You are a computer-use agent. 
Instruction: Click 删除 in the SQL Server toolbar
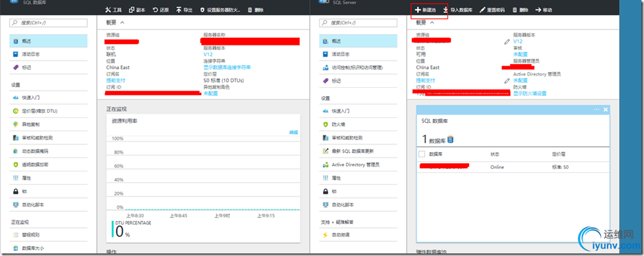coord(520,10)
